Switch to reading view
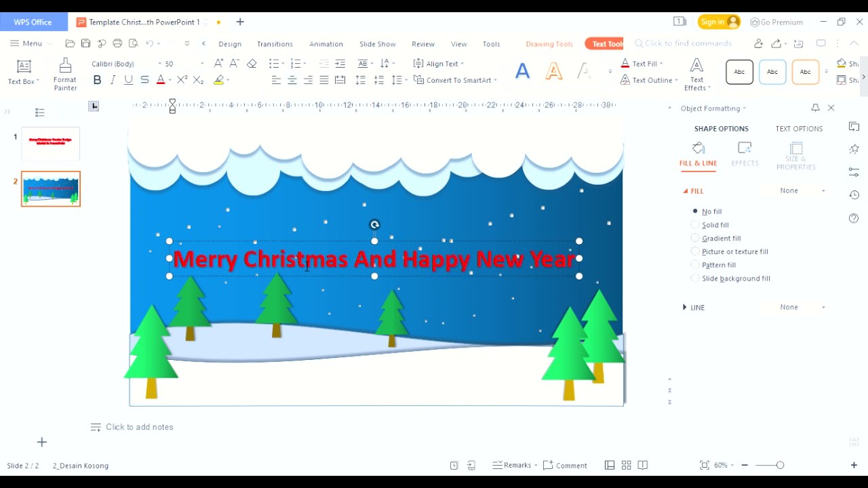The image size is (868, 488). (643, 465)
